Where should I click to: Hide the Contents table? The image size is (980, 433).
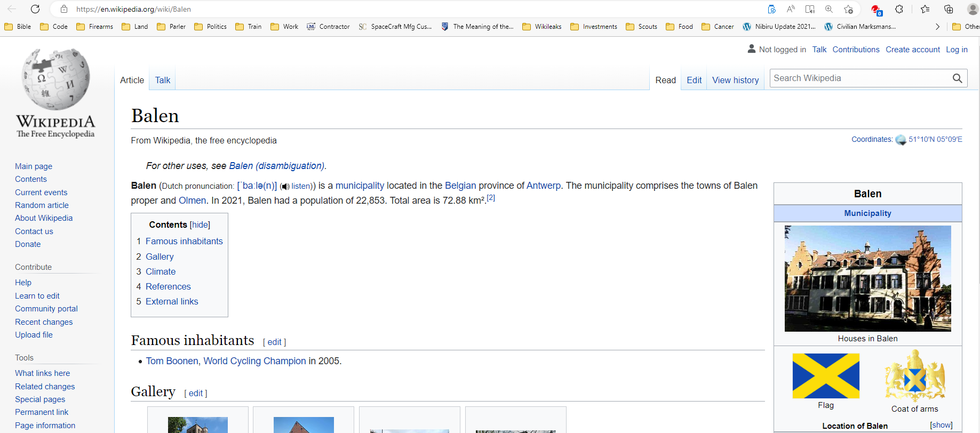(200, 225)
